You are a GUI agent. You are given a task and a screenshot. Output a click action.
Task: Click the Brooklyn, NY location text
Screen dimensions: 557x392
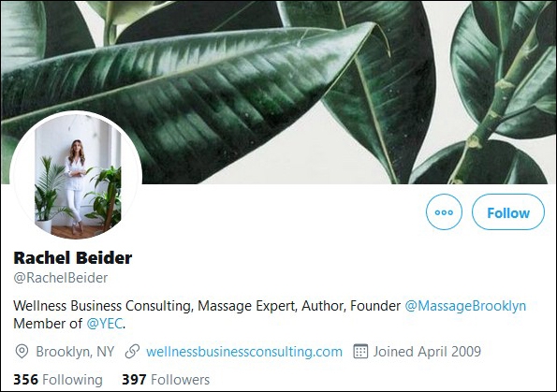75,352
